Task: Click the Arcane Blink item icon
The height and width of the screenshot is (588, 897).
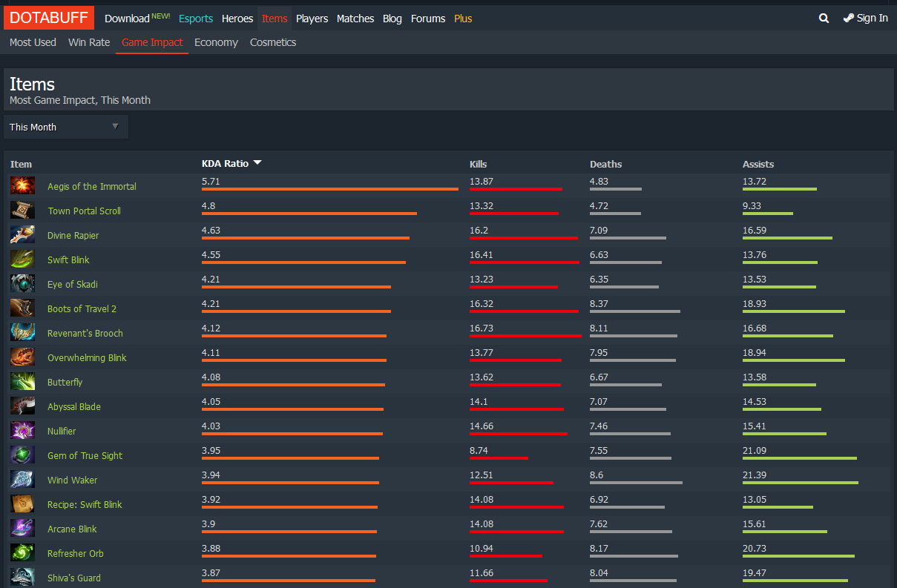Action: click(x=22, y=529)
